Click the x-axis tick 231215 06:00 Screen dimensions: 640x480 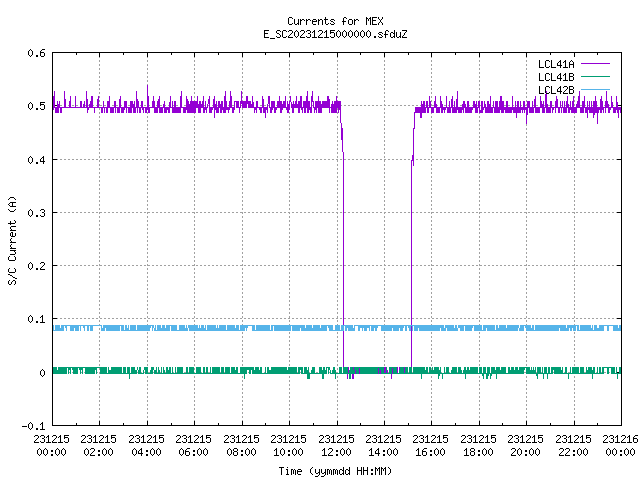tap(193, 446)
